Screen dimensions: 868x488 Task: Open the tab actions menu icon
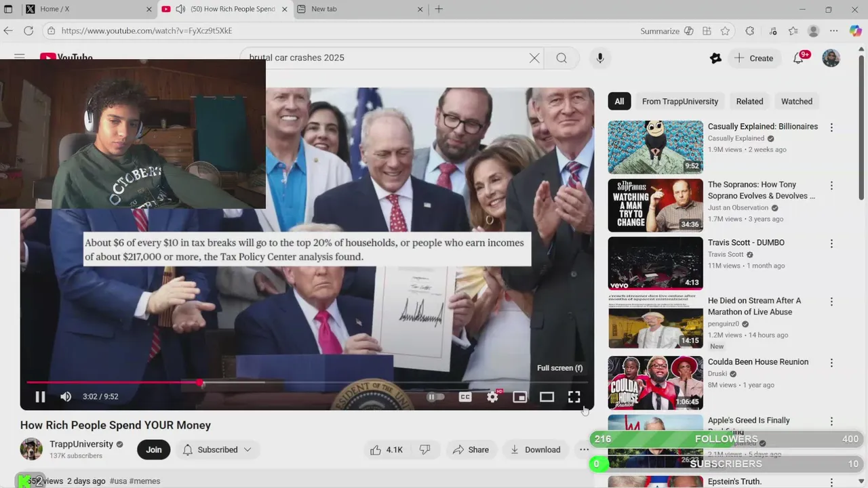point(8,9)
